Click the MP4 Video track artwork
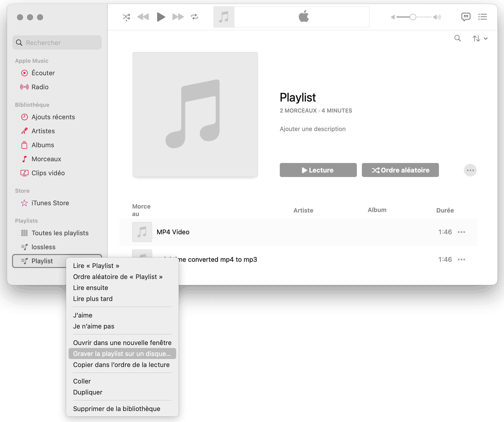This screenshot has width=504, height=422. pos(142,232)
